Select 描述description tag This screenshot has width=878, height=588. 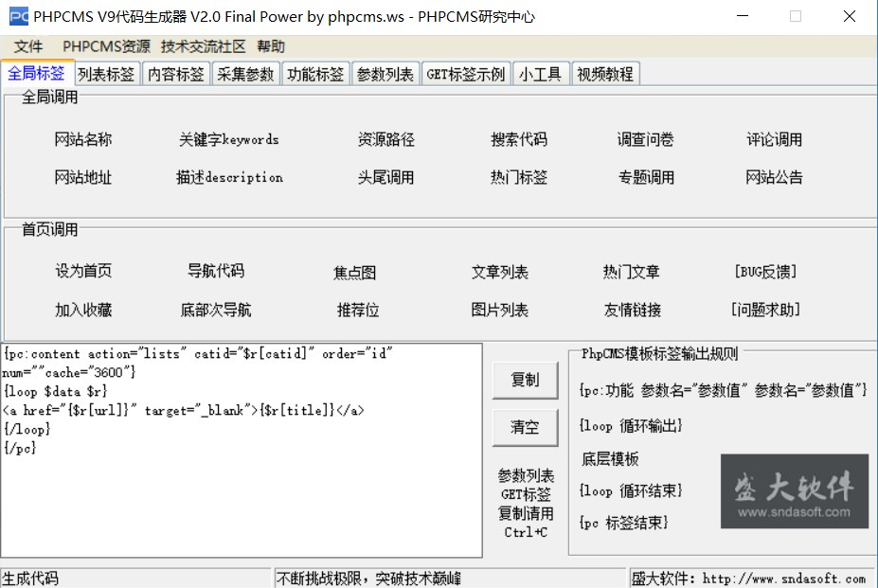(229, 177)
